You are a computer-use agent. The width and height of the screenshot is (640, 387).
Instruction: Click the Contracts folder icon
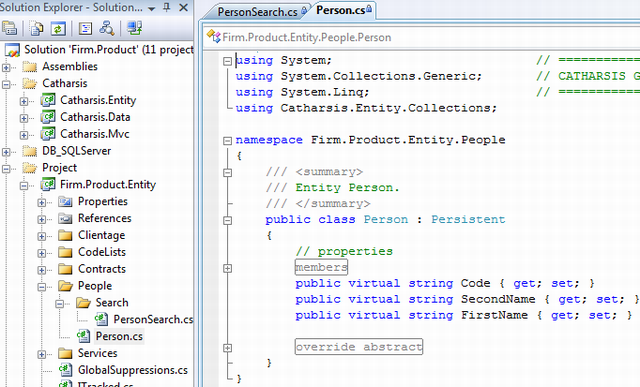tap(65, 269)
